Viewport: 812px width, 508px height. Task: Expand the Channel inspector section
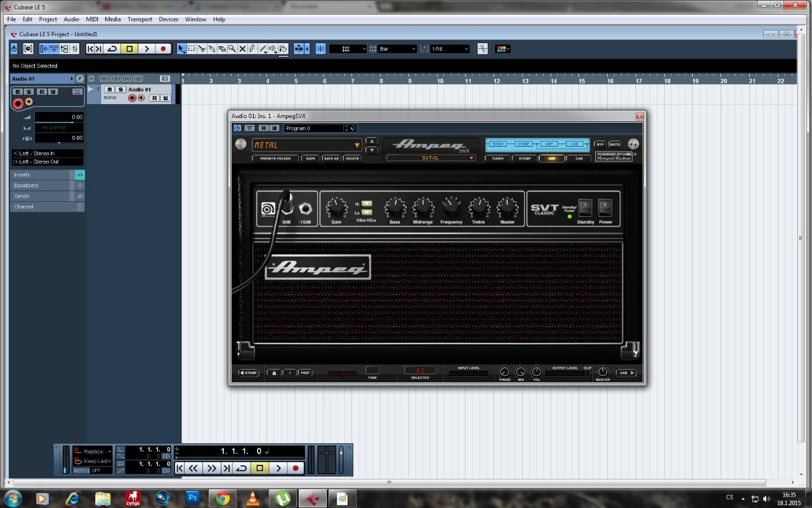tap(48, 206)
